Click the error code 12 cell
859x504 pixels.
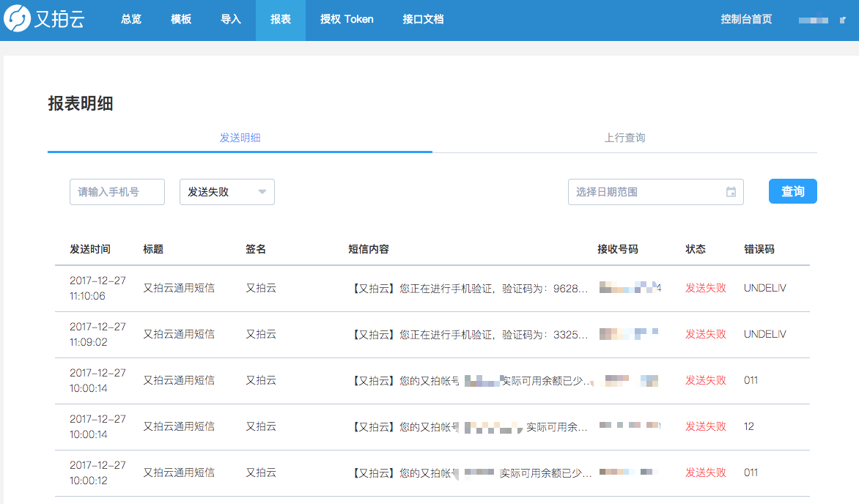point(749,426)
